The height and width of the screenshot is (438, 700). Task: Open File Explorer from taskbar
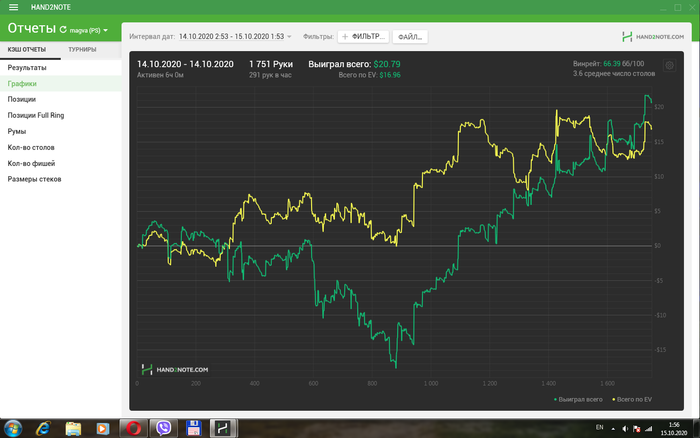[73, 429]
